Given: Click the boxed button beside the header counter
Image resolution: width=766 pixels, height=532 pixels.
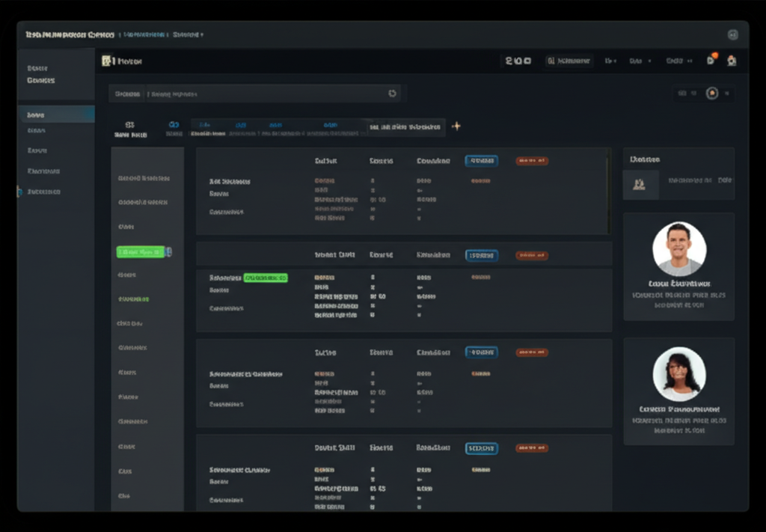Looking at the screenshot, I should (569, 61).
